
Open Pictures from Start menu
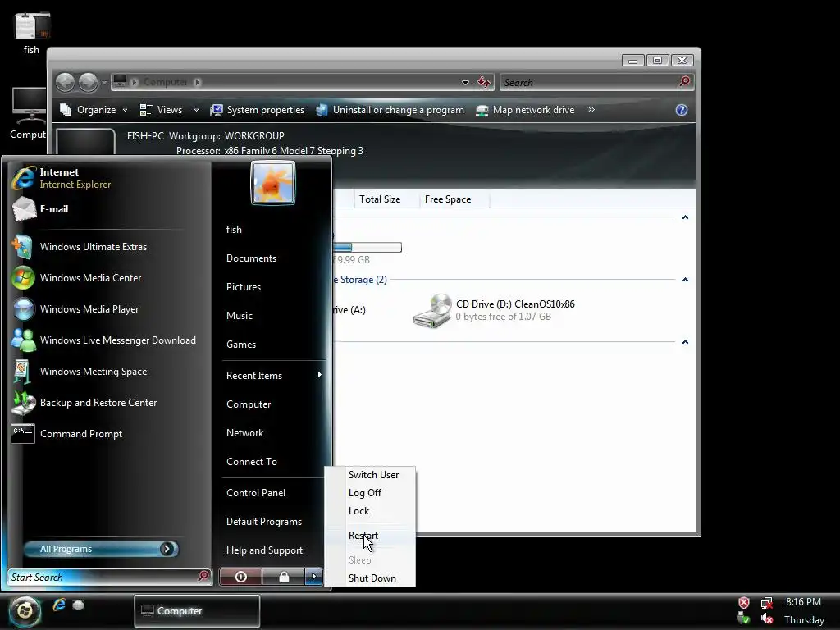point(244,287)
